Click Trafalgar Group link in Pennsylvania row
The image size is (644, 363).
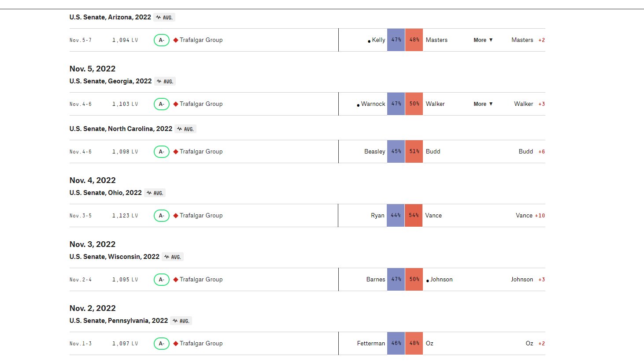tap(201, 344)
